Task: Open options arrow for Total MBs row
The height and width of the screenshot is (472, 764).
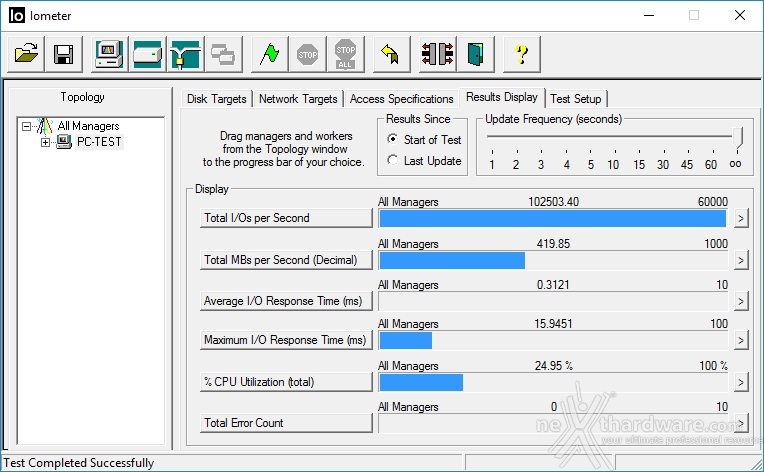Action: (741, 260)
